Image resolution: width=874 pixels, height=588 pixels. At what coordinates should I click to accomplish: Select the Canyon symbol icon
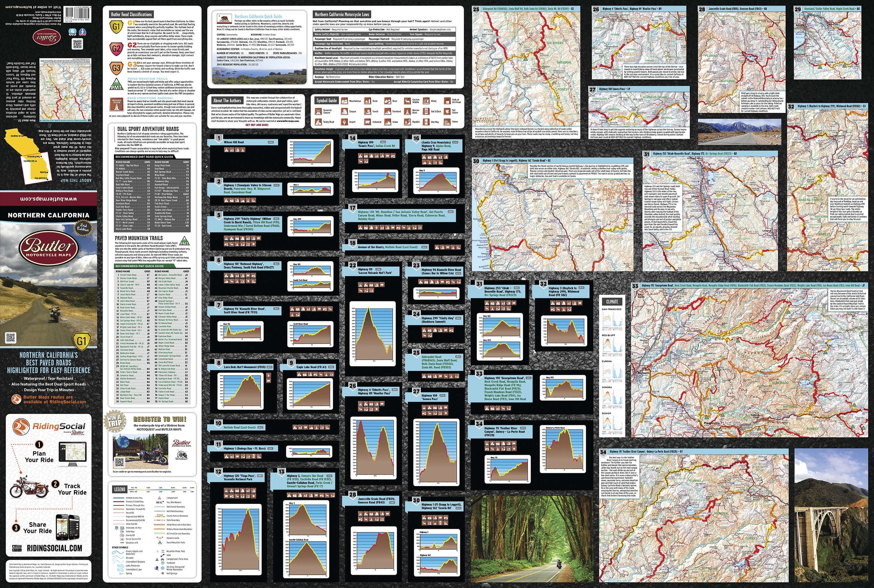[x=344, y=111]
